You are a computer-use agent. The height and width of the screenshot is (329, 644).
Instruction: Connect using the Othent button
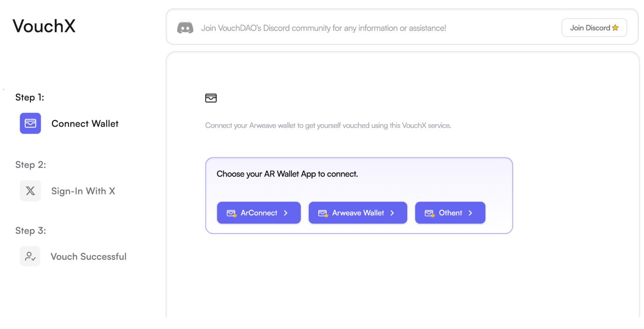tap(450, 213)
